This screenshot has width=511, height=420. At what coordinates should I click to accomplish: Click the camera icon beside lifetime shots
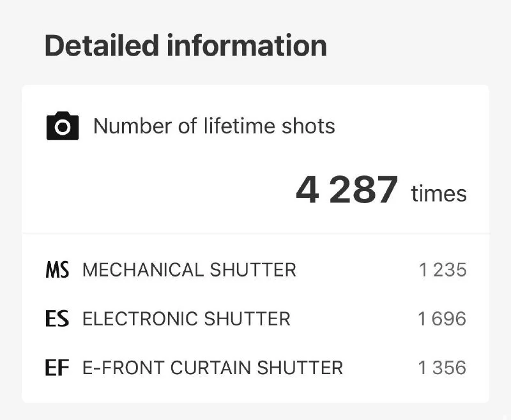point(63,126)
